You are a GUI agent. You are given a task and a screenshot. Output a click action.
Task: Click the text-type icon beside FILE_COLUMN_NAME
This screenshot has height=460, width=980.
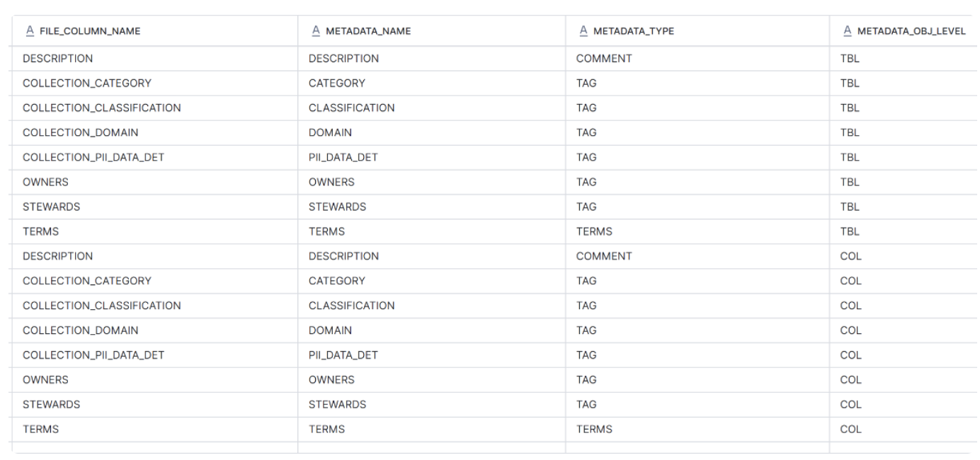coord(30,30)
